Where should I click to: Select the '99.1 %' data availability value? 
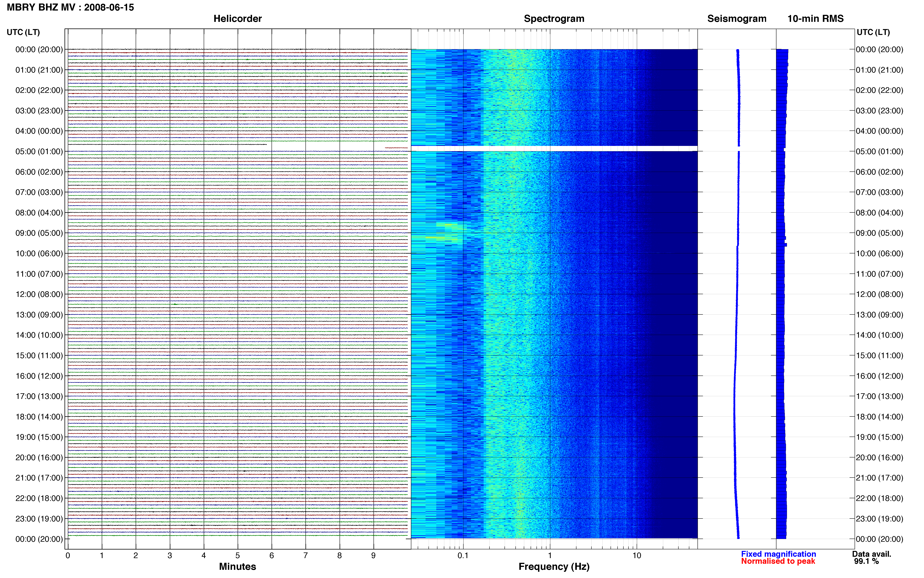point(866,561)
